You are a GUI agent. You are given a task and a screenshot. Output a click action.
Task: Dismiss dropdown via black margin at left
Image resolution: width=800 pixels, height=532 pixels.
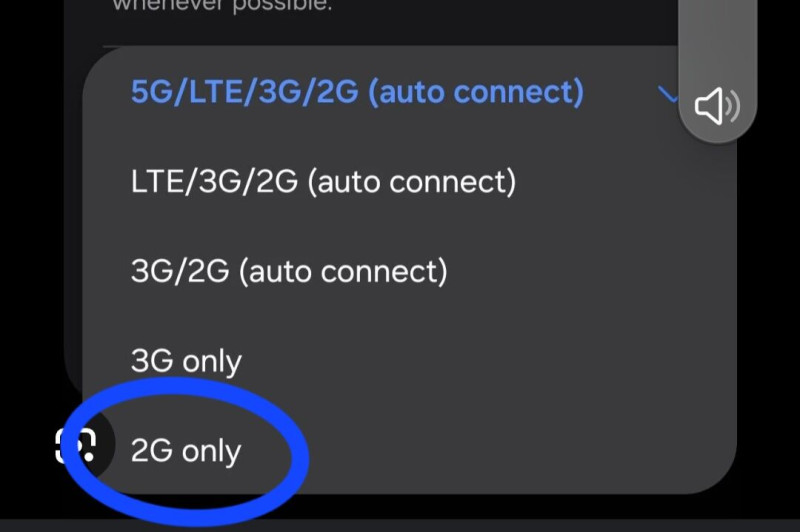click(x=30, y=250)
